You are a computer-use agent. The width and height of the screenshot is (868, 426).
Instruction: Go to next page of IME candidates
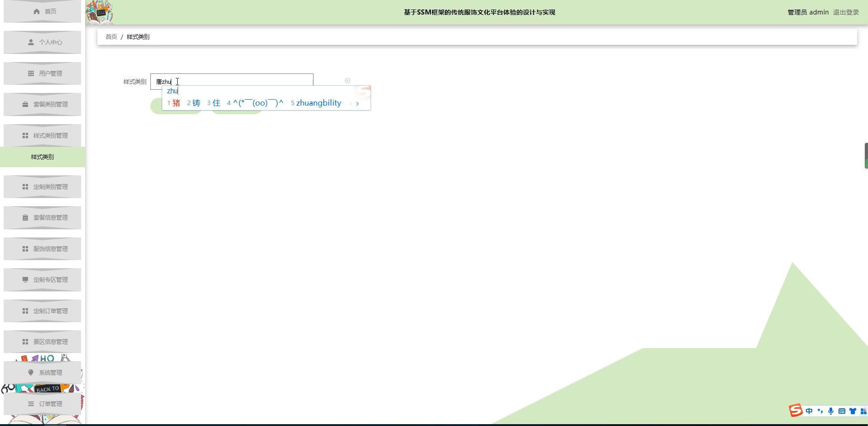point(357,104)
